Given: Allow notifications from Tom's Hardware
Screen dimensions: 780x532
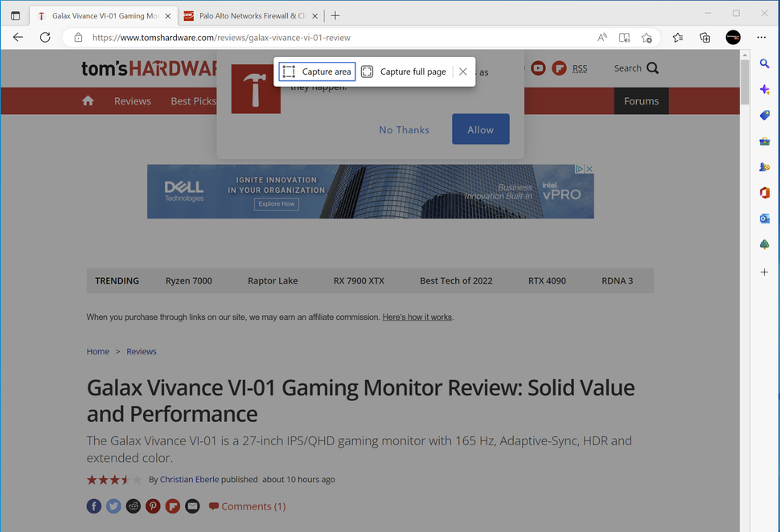Looking at the screenshot, I should pos(480,129).
